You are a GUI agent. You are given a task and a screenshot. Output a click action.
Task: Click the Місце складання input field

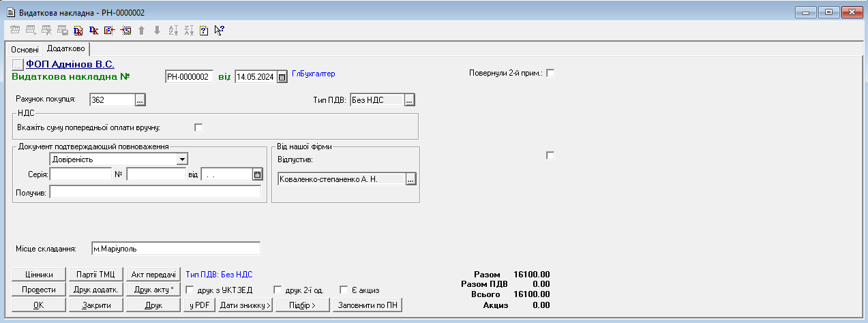click(174, 248)
